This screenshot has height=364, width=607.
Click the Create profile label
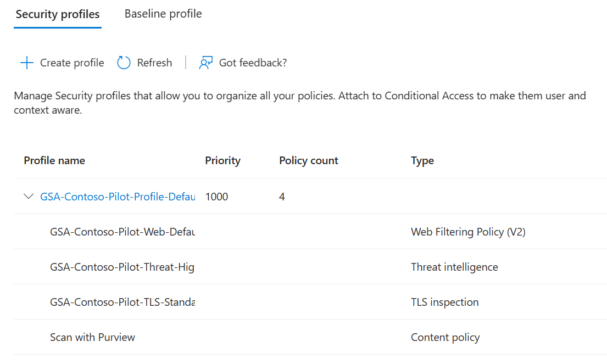pyautogui.click(x=72, y=63)
